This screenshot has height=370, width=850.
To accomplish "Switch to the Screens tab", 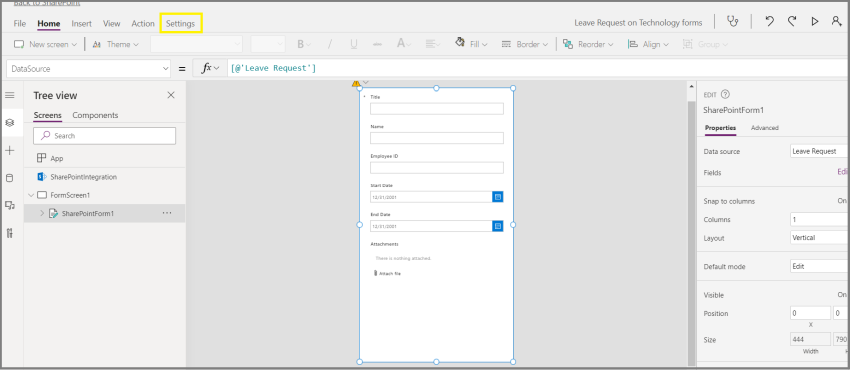I will point(47,115).
